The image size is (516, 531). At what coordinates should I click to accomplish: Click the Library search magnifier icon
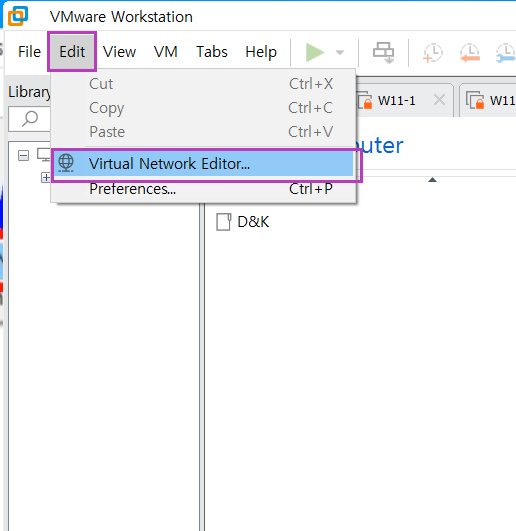tap(30, 119)
